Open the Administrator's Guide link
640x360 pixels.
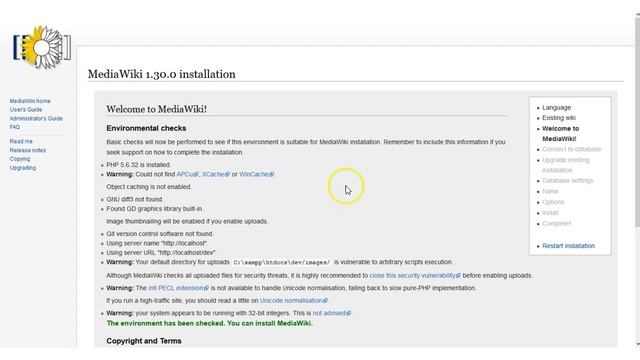click(36, 118)
